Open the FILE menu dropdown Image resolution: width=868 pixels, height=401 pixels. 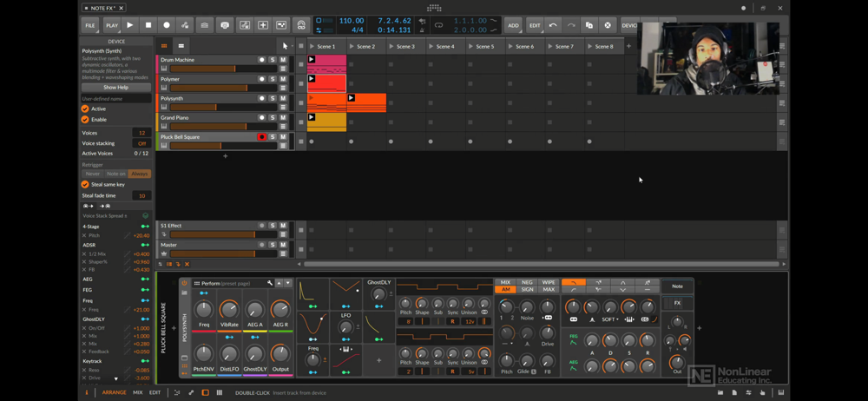(x=90, y=25)
